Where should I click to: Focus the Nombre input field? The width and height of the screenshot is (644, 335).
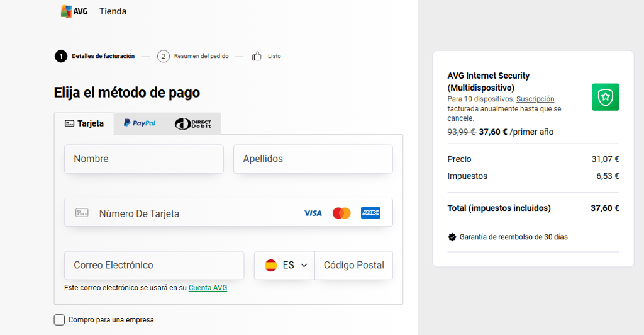point(144,159)
